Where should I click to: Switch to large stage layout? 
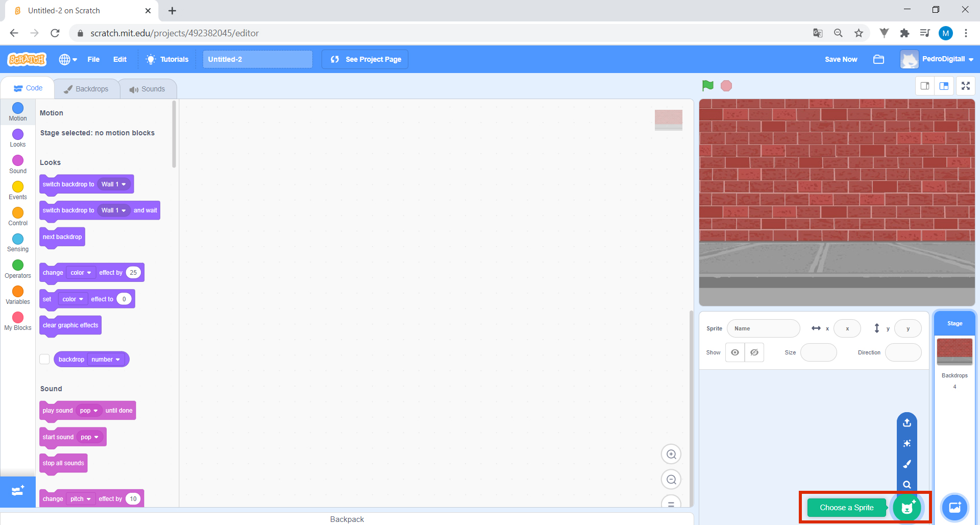click(944, 86)
